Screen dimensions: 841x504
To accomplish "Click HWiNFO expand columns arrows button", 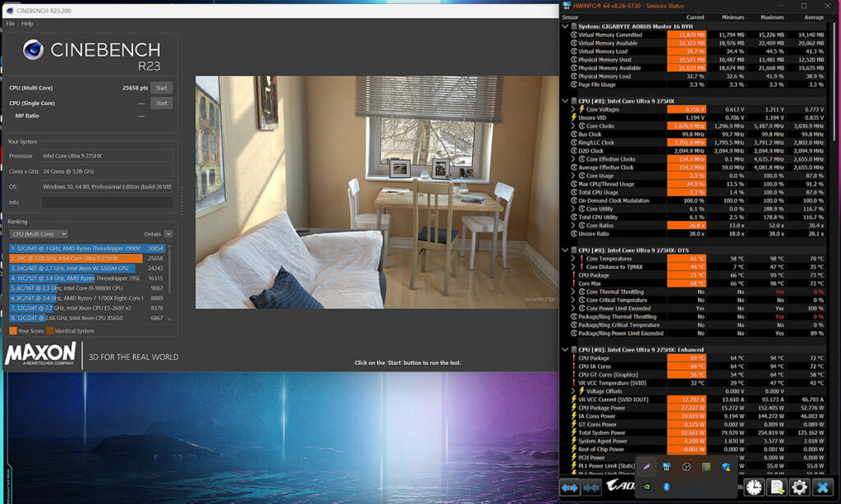I will 570,488.
